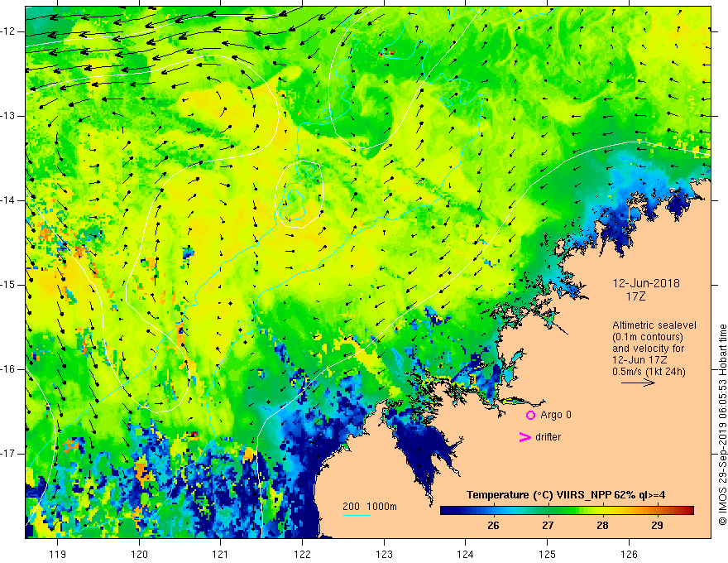This screenshot has height=563, width=728.
Task: Click the '121' longitude axis label
Action: pos(221,554)
